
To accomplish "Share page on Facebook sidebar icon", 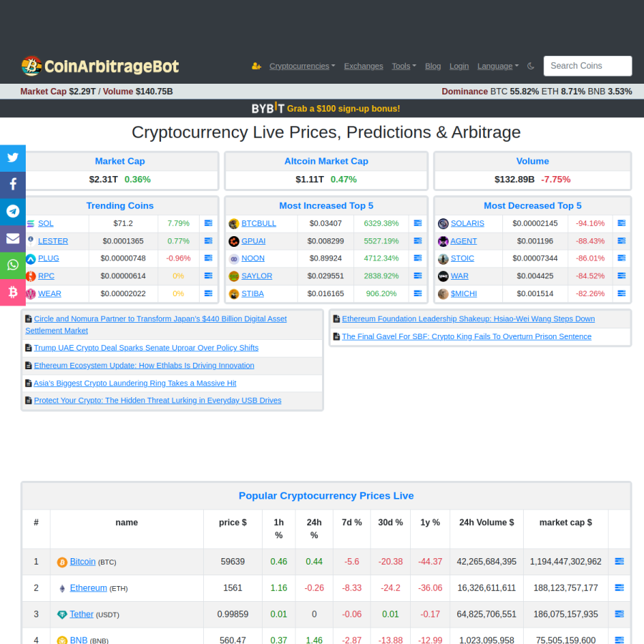I will coord(13,185).
